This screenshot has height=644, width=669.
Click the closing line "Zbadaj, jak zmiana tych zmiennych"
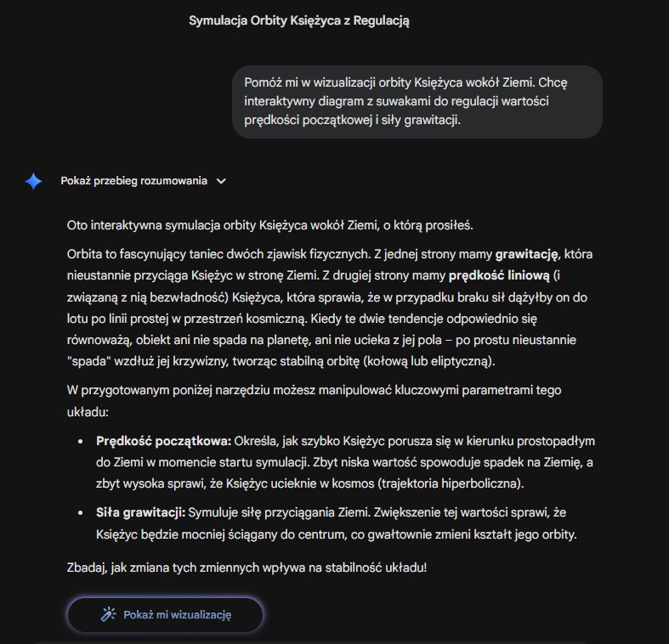(247, 566)
